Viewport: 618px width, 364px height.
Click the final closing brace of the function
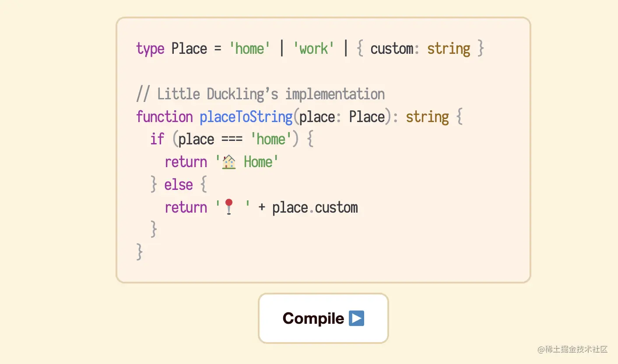click(x=140, y=252)
